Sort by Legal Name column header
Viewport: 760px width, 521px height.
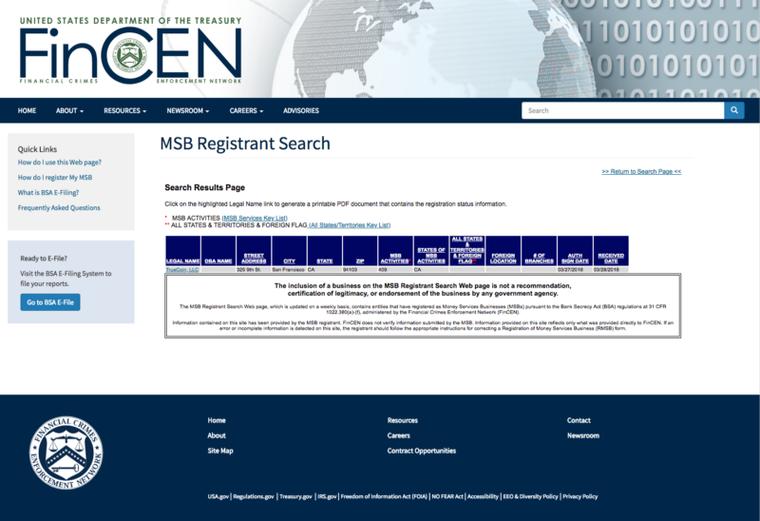[183, 261]
